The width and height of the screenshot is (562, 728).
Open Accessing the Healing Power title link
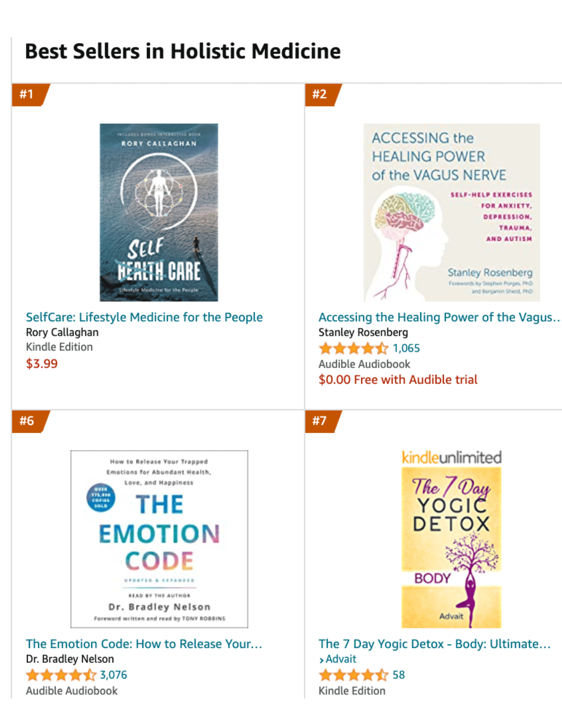(439, 317)
